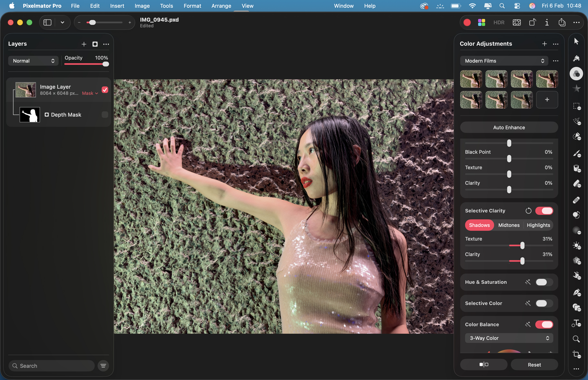This screenshot has height=380, width=588.
Task: Activate the Type tool
Action: pyautogui.click(x=577, y=323)
